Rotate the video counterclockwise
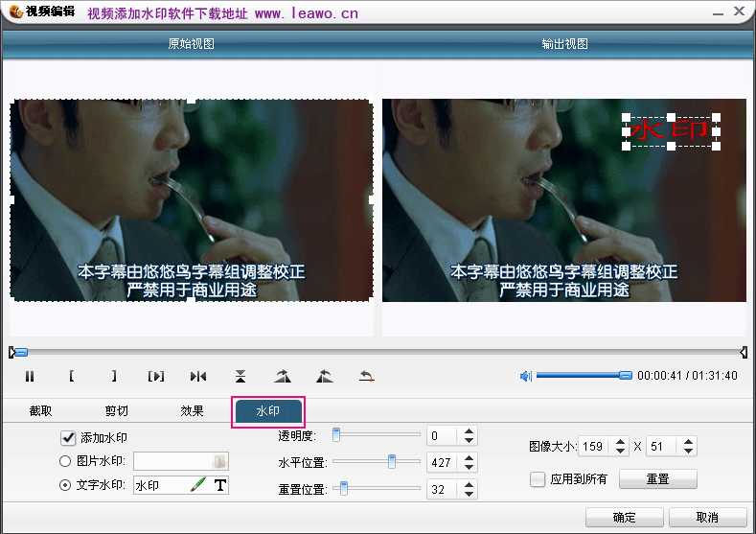Screen dimensions: 756x534 click(325, 376)
